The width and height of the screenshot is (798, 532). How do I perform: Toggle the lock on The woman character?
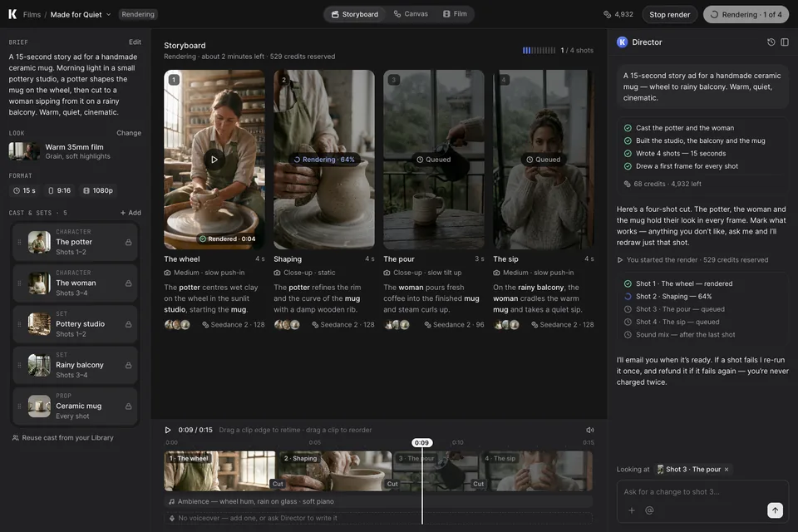pyautogui.click(x=128, y=283)
